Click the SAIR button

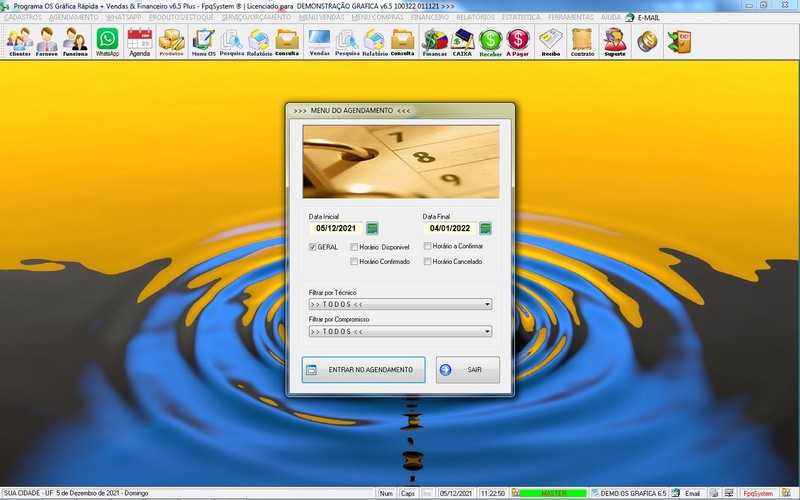(468, 369)
